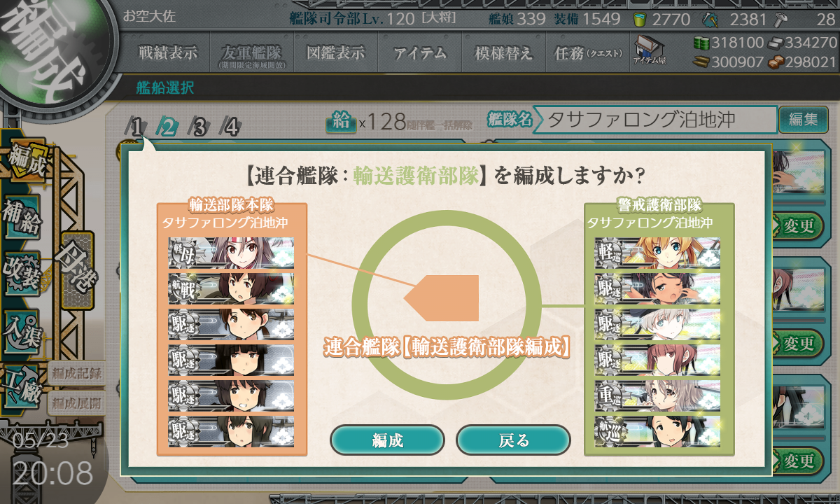The height and width of the screenshot is (504, 840).
Task: Open 戦績表示 menu item
Action: pos(168,52)
